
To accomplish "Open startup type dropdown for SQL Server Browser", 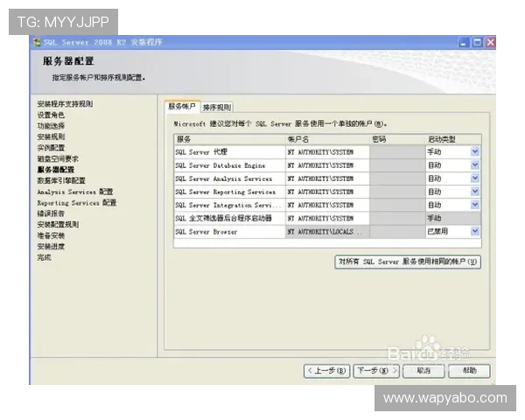I will pos(475,231).
